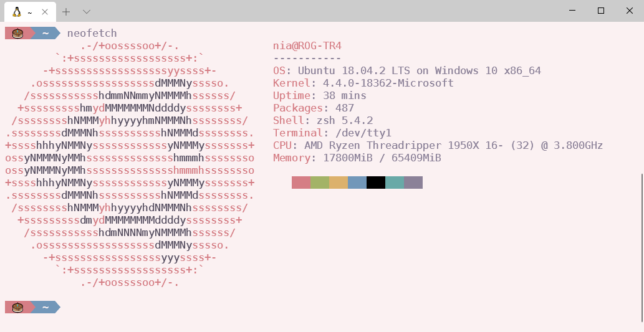Maximize the terminal window
The height and width of the screenshot is (332, 644).
(x=601, y=11)
